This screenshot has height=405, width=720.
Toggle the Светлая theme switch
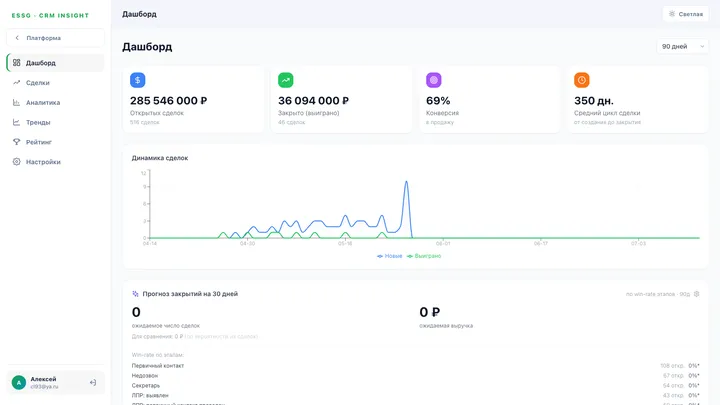click(x=686, y=14)
